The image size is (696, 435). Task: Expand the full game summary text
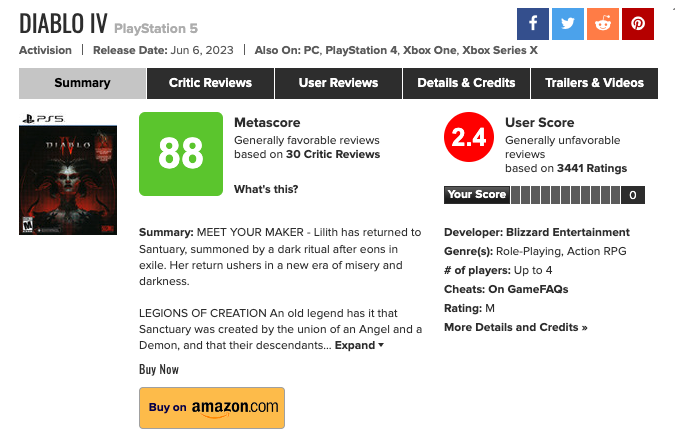[x=359, y=345]
